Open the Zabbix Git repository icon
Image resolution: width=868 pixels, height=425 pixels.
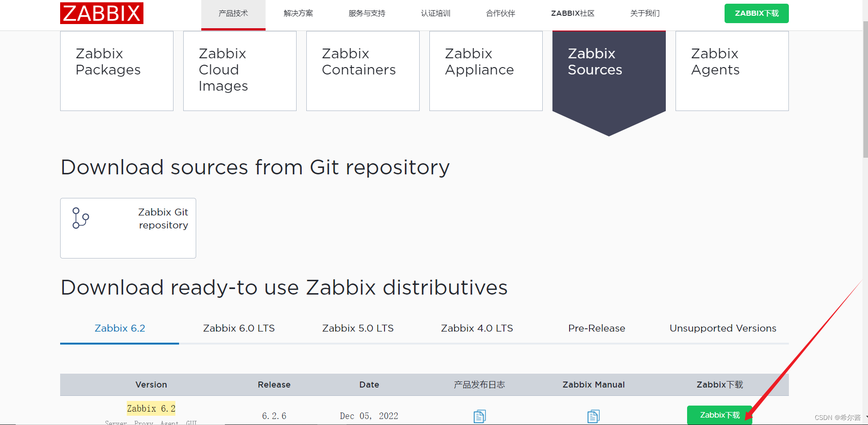[80, 217]
